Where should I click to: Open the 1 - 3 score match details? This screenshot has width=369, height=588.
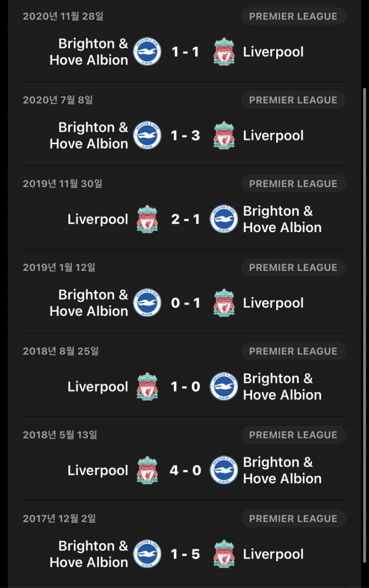tap(186, 135)
